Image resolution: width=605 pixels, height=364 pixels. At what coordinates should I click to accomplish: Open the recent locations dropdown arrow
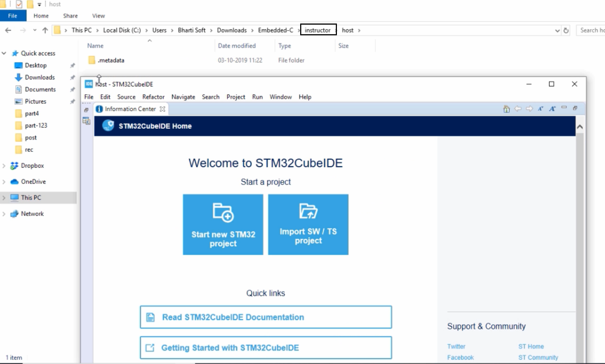coord(35,30)
